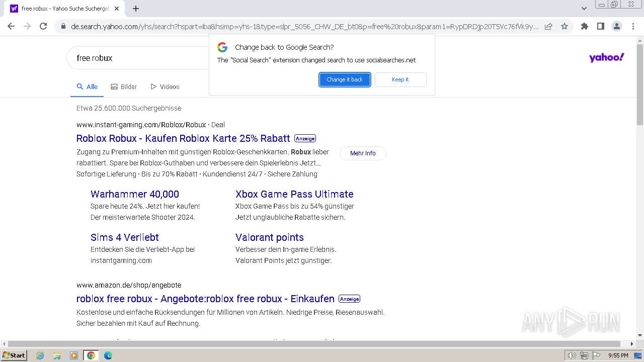Switch to Bilder tab
Viewport: 644px width, 362px height.
click(x=124, y=86)
